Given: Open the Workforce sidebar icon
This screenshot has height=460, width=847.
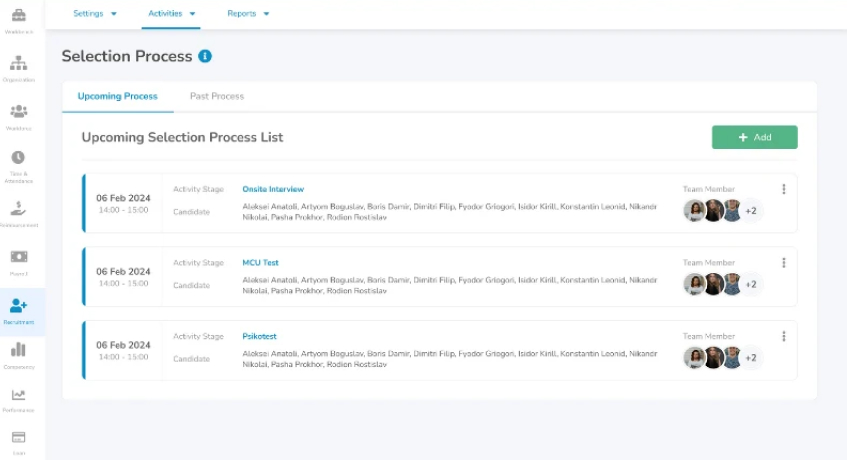Looking at the screenshot, I should [x=18, y=113].
